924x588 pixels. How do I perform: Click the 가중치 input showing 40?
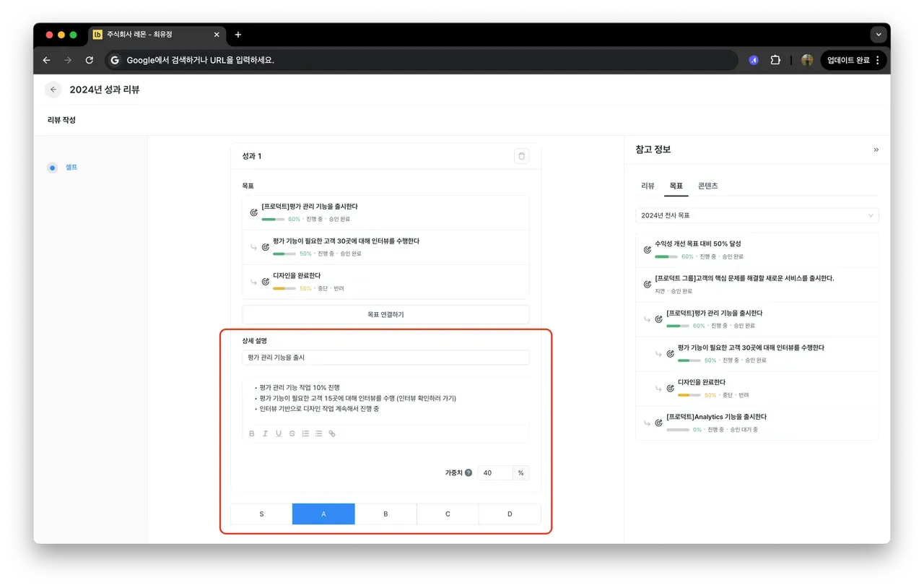click(495, 472)
